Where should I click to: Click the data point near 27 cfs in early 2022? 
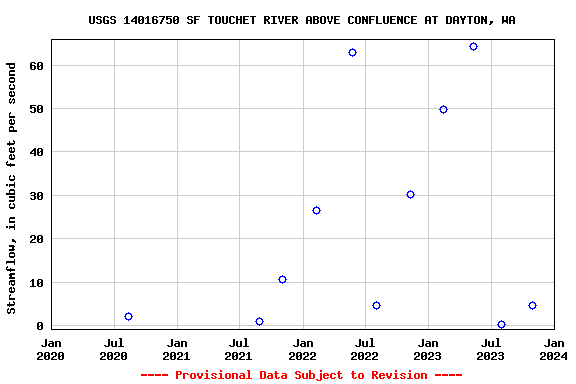pyautogui.click(x=316, y=211)
